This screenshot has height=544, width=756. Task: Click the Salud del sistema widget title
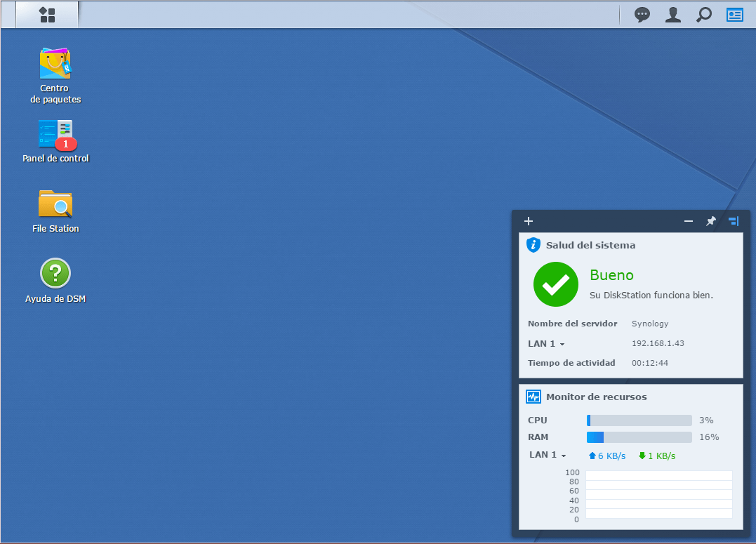tap(590, 245)
